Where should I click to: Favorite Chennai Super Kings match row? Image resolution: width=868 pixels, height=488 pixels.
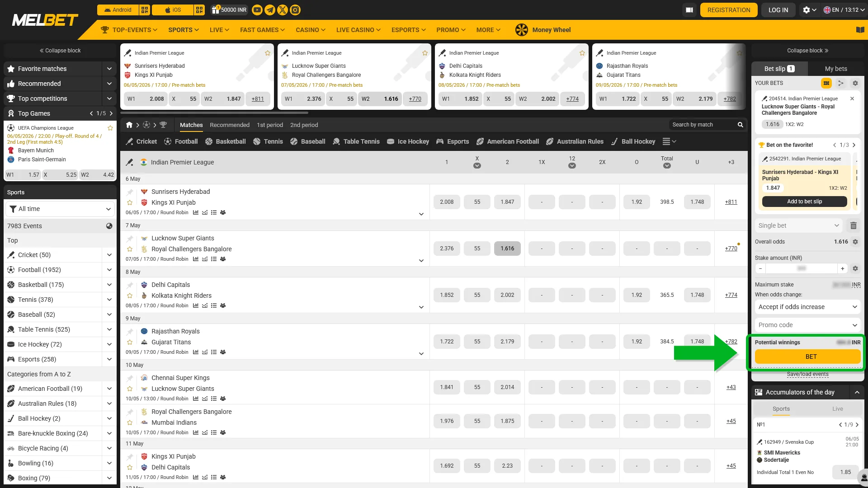click(130, 389)
